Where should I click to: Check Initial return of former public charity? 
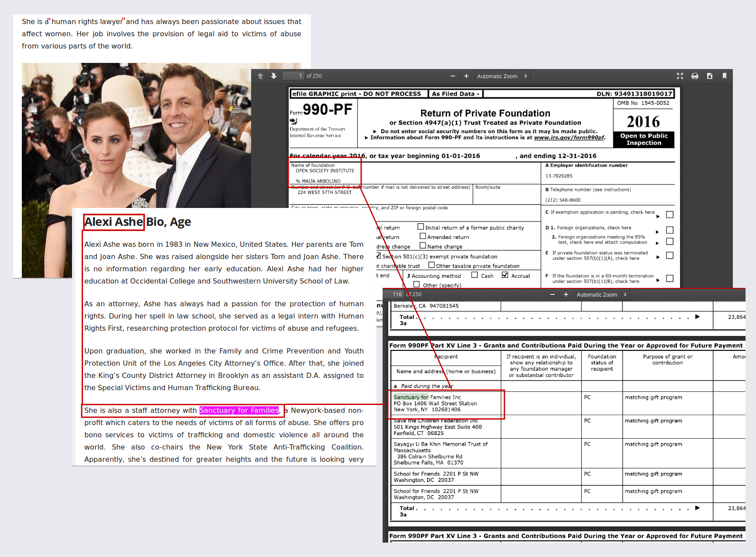(x=421, y=227)
